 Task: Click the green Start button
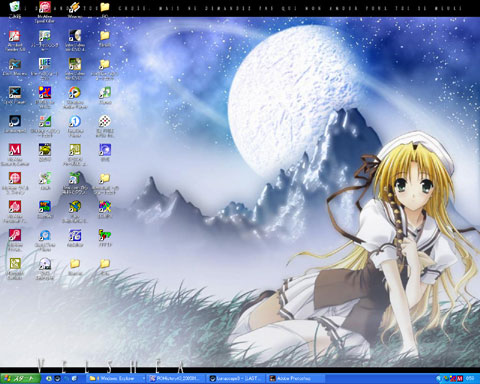[20, 379]
